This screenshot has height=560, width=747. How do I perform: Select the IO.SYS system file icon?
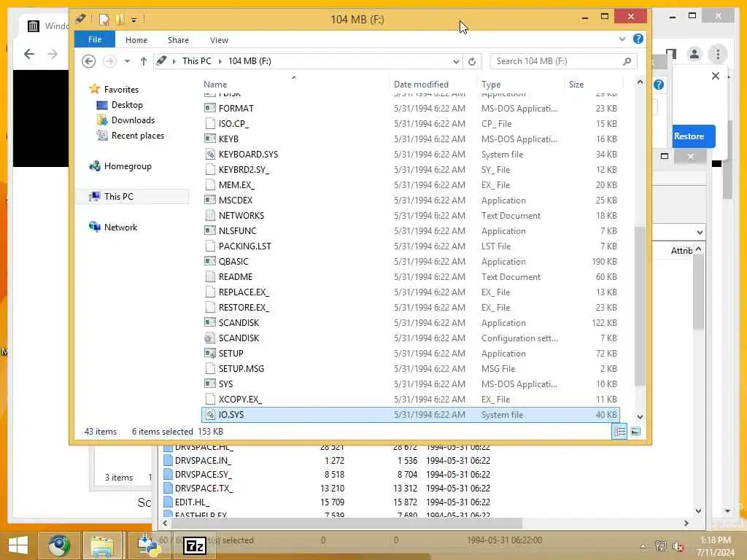[210, 415]
